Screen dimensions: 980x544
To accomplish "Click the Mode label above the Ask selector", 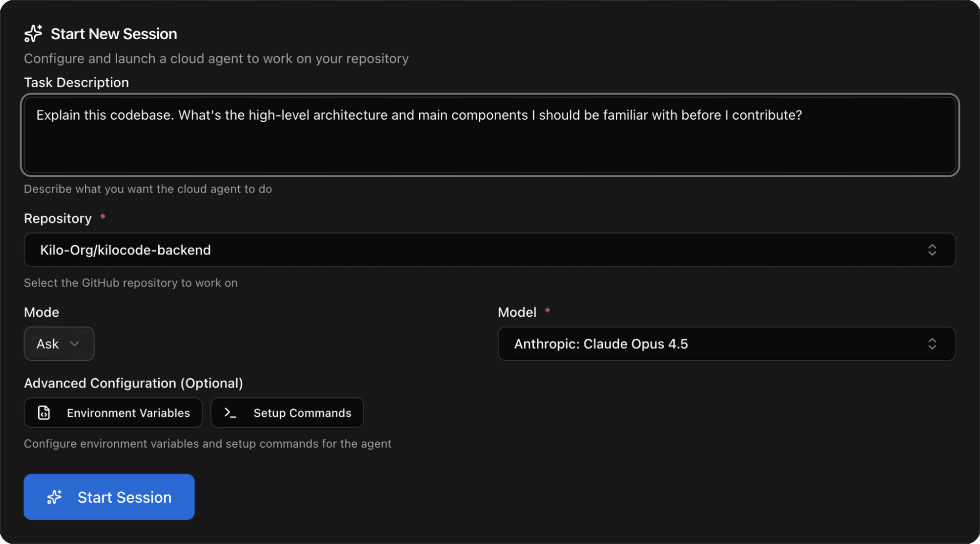I will point(42,312).
